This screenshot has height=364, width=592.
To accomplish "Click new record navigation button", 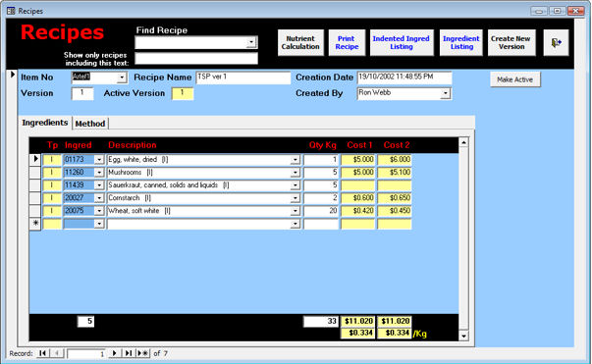I will coord(142,353).
